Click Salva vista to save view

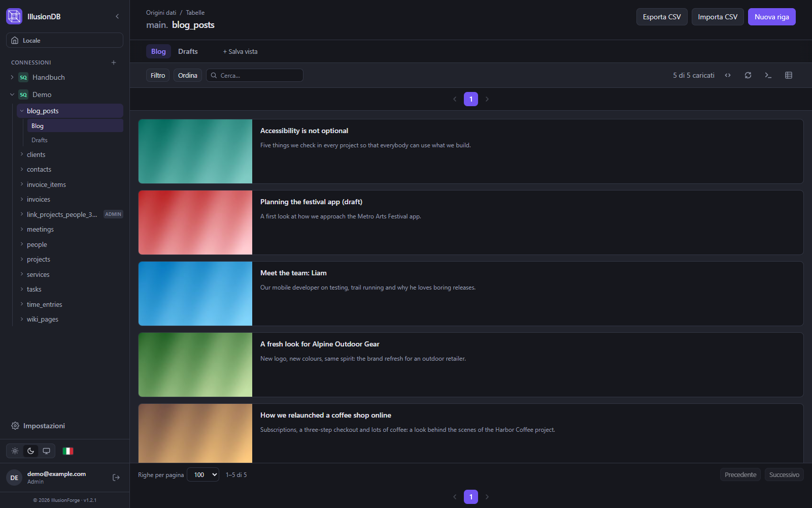point(240,51)
